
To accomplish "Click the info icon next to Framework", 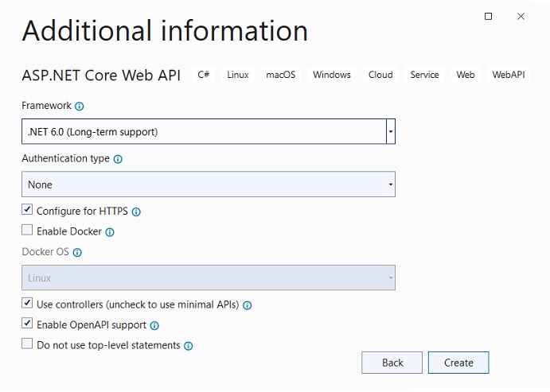I will pyautogui.click(x=80, y=107).
